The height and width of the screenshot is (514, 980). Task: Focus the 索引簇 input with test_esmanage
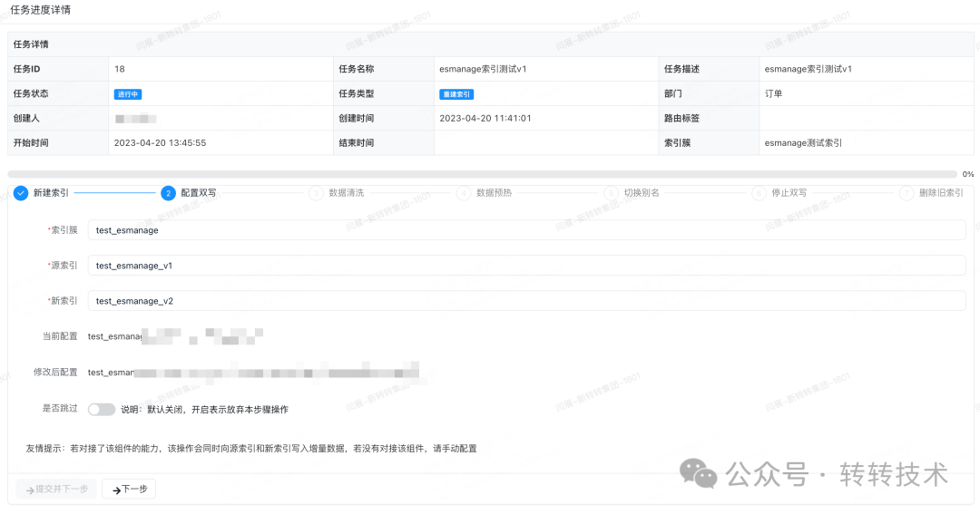coord(526,230)
